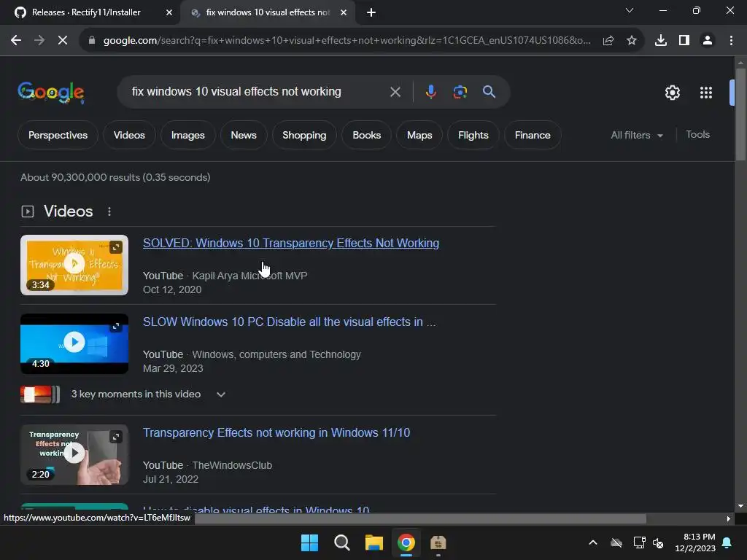The height and width of the screenshot is (560, 747).
Task: Open Chrome downloads
Action: click(661, 41)
